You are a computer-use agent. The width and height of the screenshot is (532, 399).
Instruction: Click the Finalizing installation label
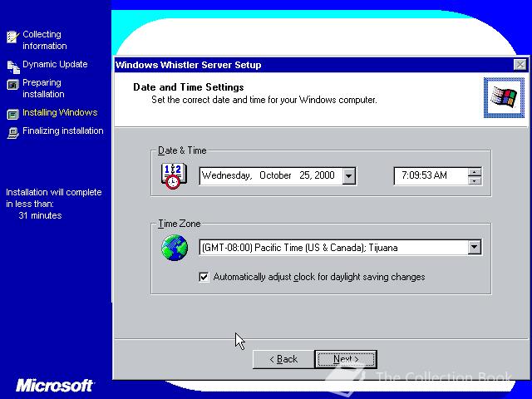point(63,131)
